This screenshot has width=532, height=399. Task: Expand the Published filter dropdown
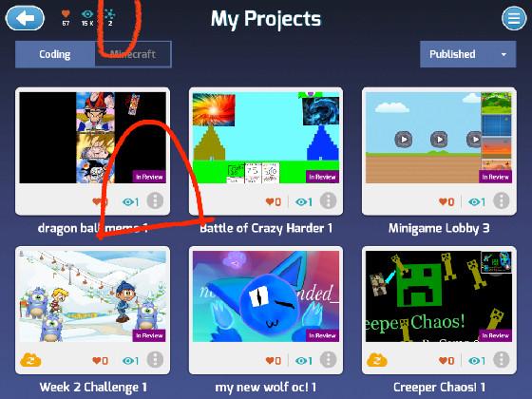click(467, 54)
